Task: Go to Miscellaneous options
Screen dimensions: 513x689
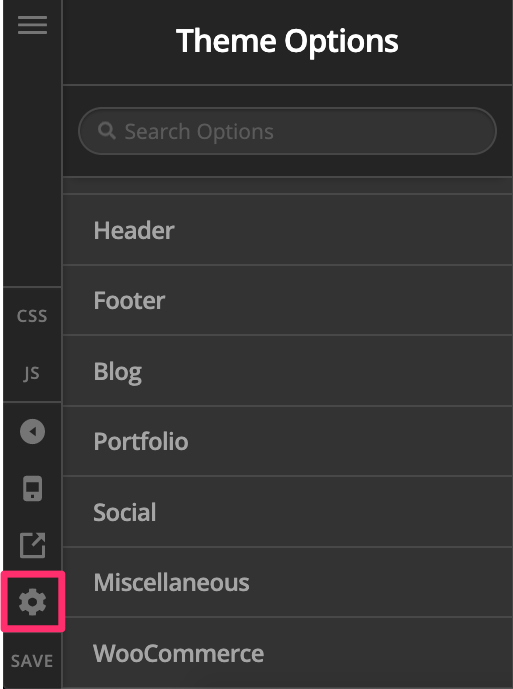Action: pyautogui.click(x=287, y=582)
